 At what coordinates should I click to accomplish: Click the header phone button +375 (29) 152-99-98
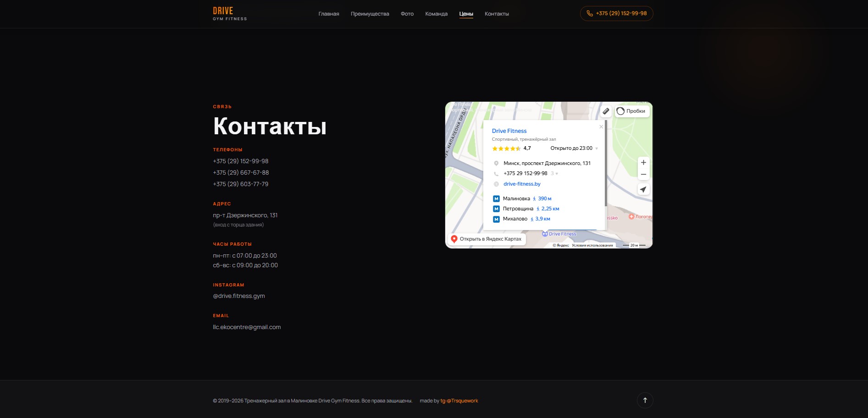tap(616, 13)
